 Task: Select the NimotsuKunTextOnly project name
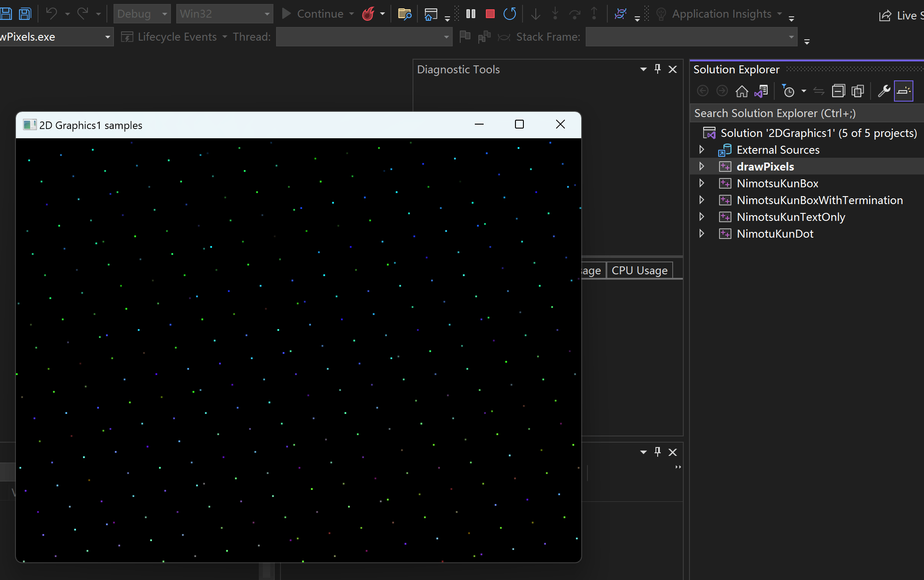(791, 217)
